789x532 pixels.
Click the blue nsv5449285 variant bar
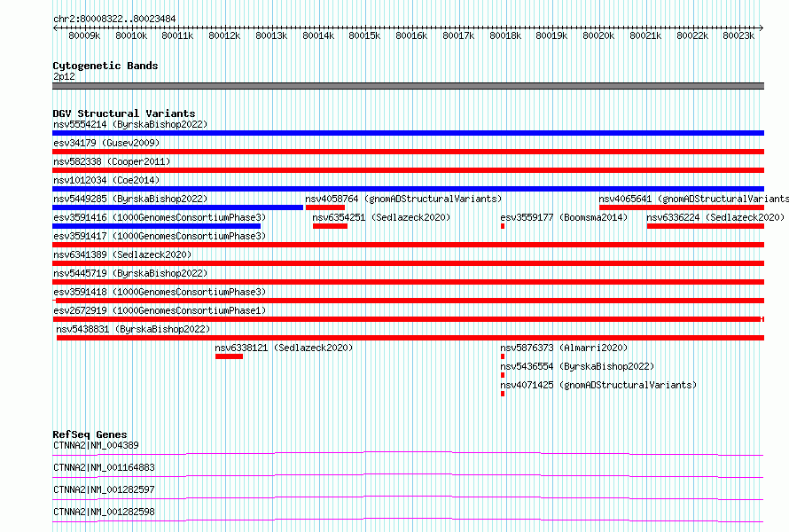click(177, 207)
